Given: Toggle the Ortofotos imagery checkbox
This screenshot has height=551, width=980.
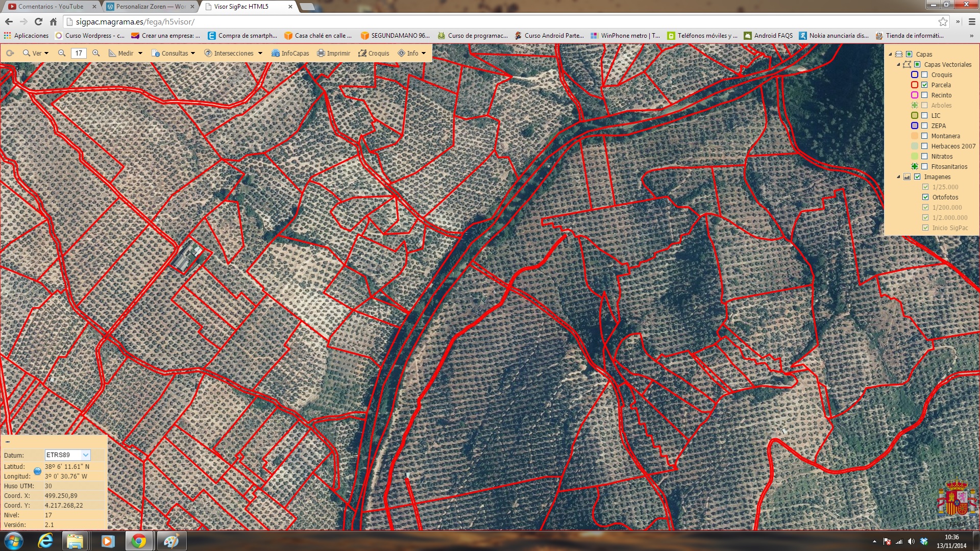Looking at the screenshot, I should pyautogui.click(x=925, y=197).
